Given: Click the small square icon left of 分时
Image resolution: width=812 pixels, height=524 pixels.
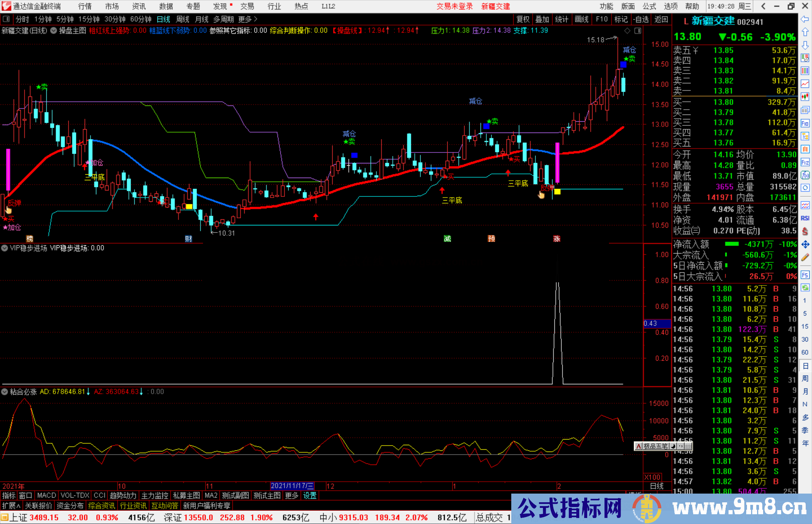Looking at the screenshot, I should [6, 19].
